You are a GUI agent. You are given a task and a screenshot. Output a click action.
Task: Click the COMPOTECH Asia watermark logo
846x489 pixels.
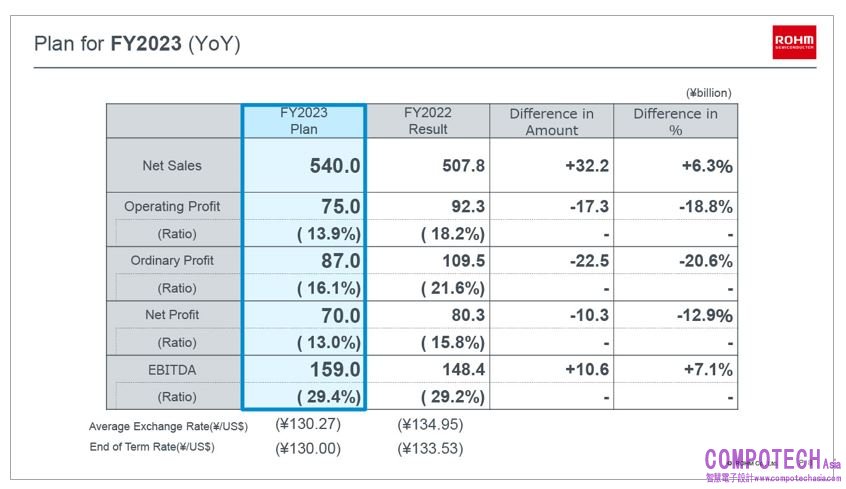click(x=763, y=458)
